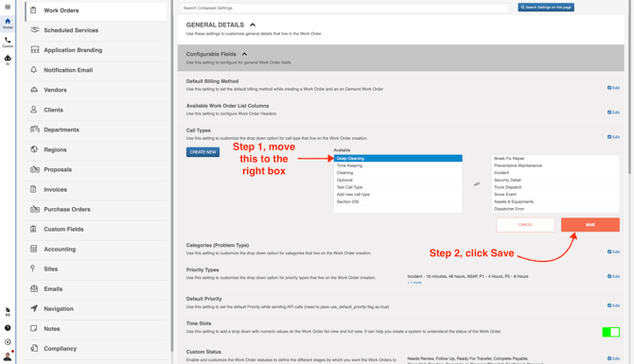The height and width of the screenshot is (364, 634).
Task: Select 'Preventative Maintenance' in right list
Action: 555,165
